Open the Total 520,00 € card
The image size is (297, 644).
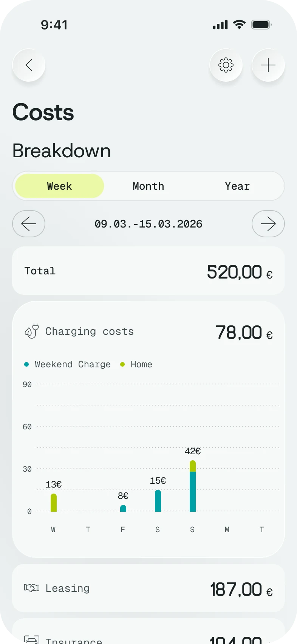(x=148, y=271)
